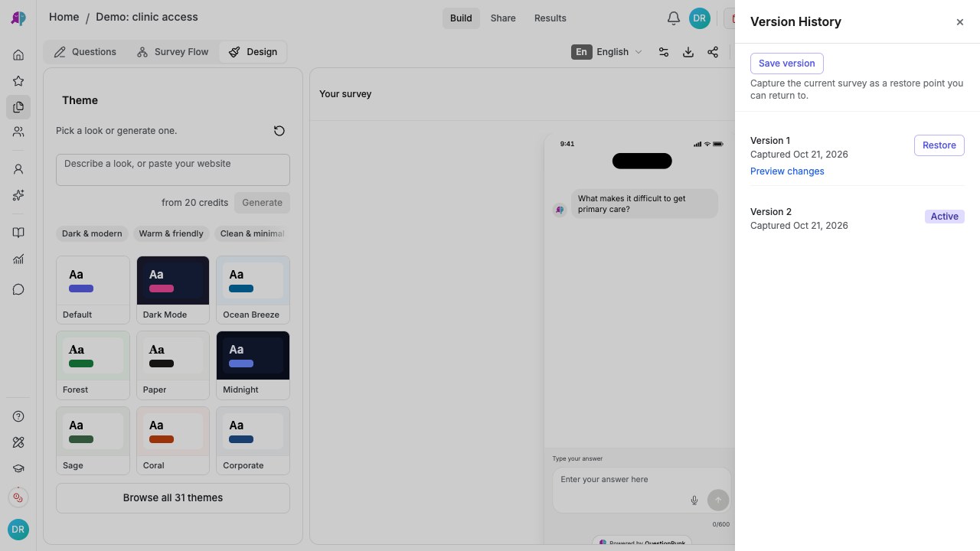Image resolution: width=980 pixels, height=551 pixels.
Task: Click the crossed tools icon in the sidebar
Action: pos(18,442)
